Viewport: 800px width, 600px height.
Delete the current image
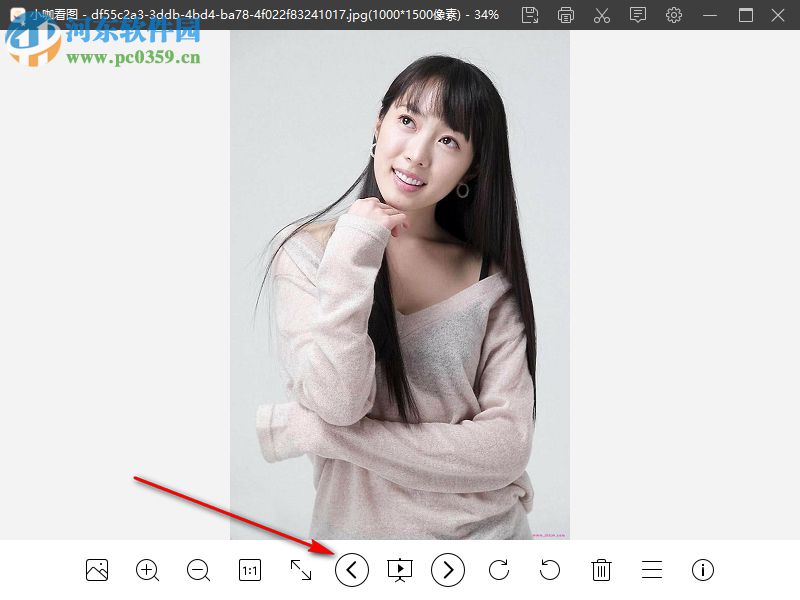(601, 570)
